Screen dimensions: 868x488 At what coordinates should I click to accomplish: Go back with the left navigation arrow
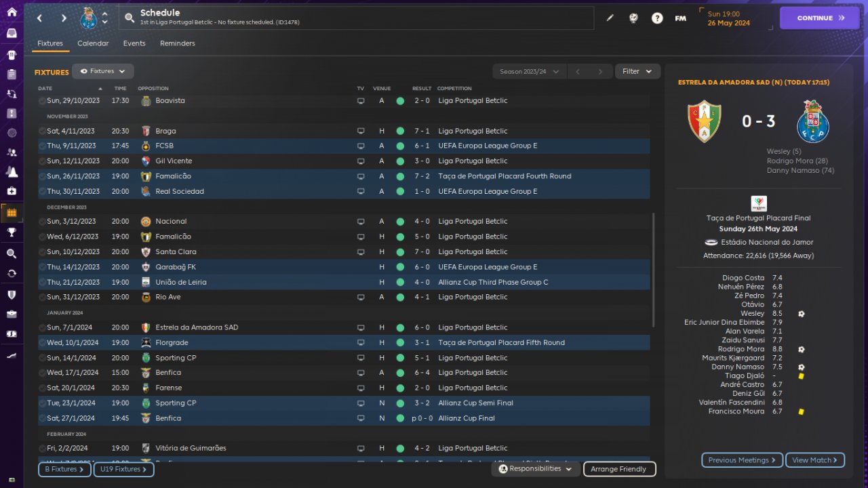point(39,18)
